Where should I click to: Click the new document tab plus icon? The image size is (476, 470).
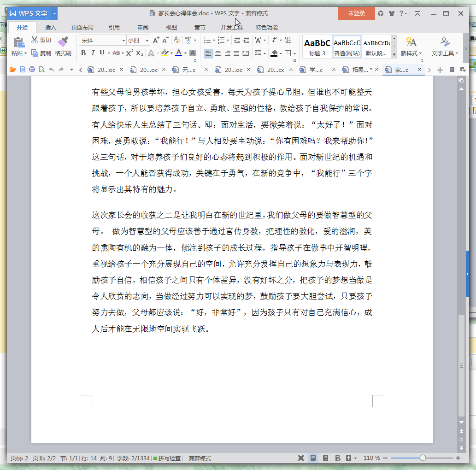[440, 70]
